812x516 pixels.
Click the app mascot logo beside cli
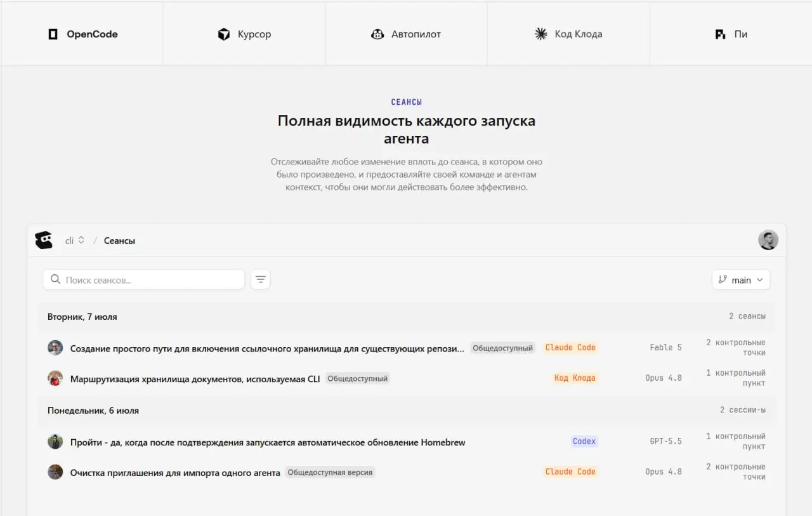(x=44, y=240)
